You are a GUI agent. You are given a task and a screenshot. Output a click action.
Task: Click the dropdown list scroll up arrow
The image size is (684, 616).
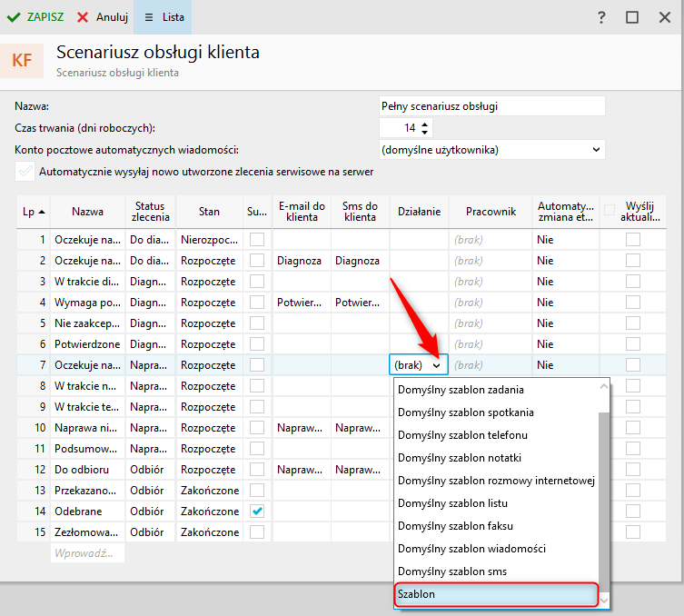(x=604, y=386)
